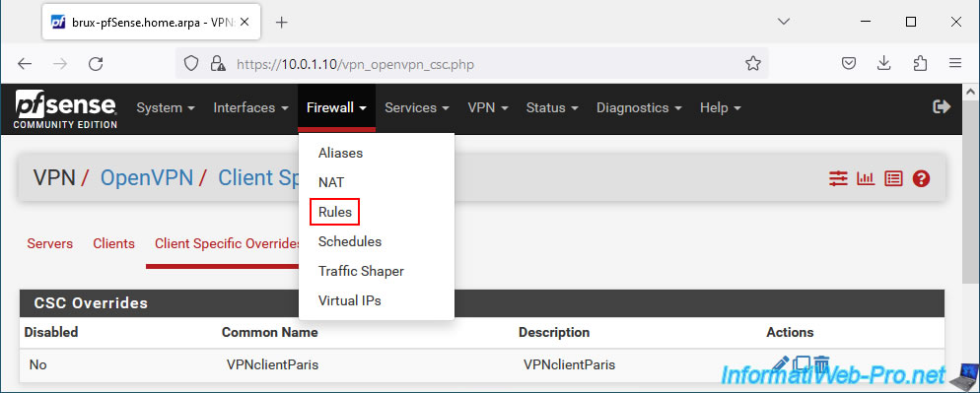The height and width of the screenshot is (393, 980).
Task: Open the Related settings sliders icon
Action: pos(838,178)
